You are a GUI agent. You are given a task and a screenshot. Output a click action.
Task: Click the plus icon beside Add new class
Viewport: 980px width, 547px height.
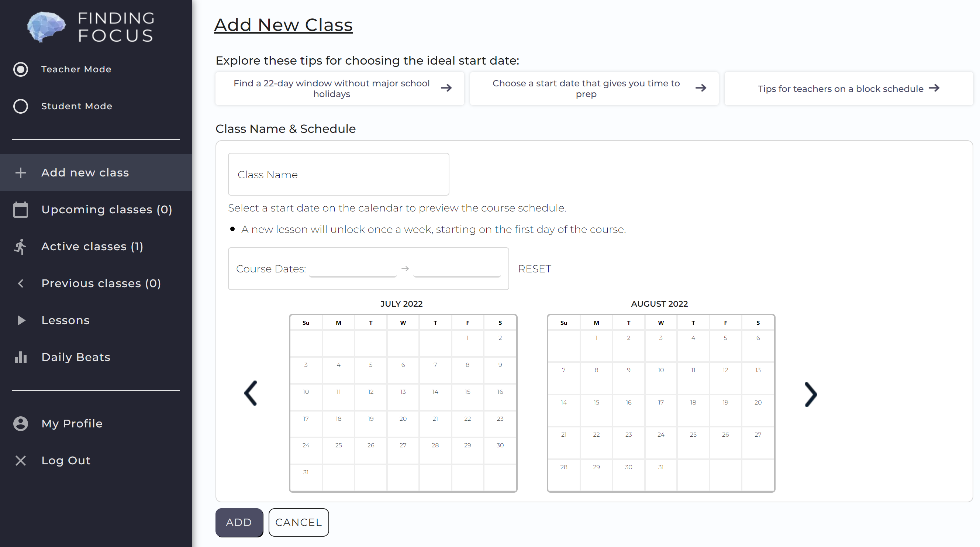click(21, 172)
